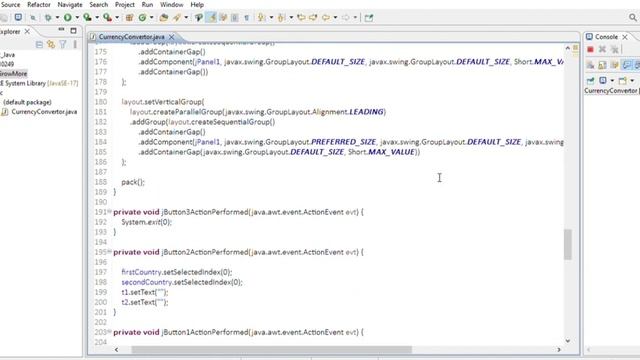Toggle Console word wrap icon
Image resolution: width=640 pixels, height=360 pixels.
[x=615, y=65]
